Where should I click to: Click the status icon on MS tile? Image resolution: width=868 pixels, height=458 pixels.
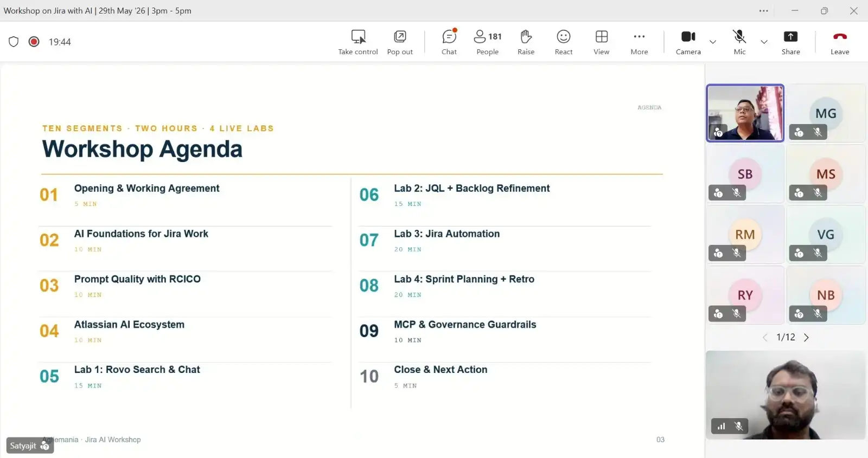pyautogui.click(x=799, y=193)
